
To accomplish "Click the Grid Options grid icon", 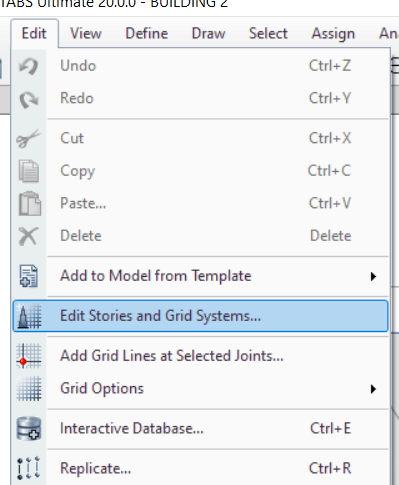I will 29,388.
